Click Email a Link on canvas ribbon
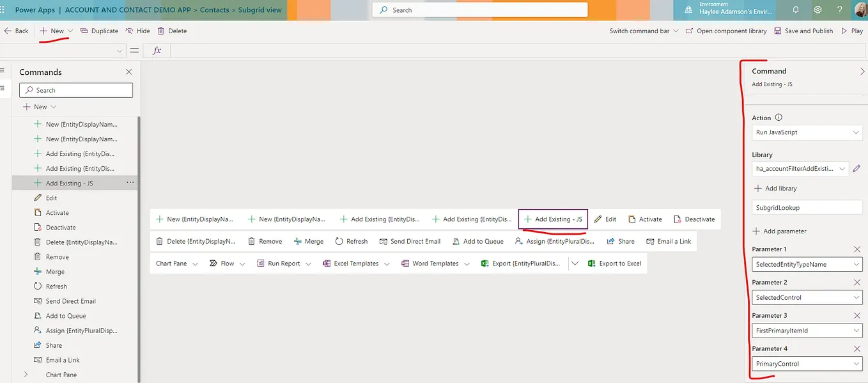Screen dimensions: 868x383 (669, 242)
